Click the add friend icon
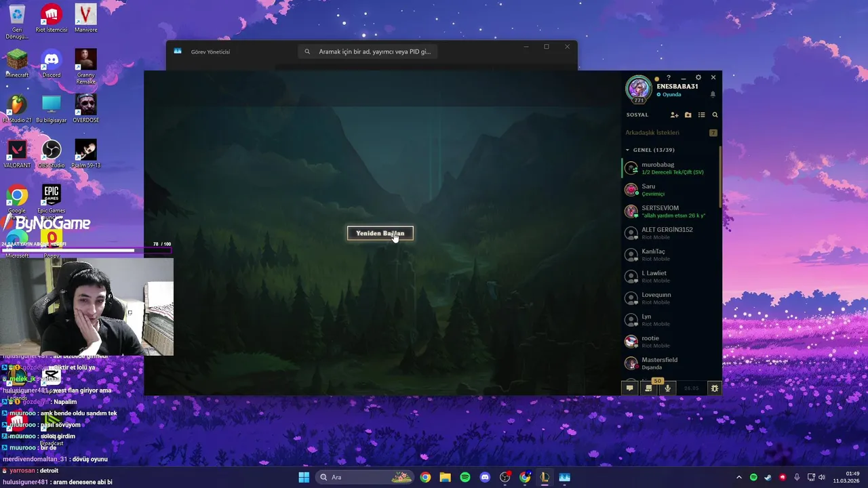This screenshot has height=488, width=868. (x=674, y=115)
